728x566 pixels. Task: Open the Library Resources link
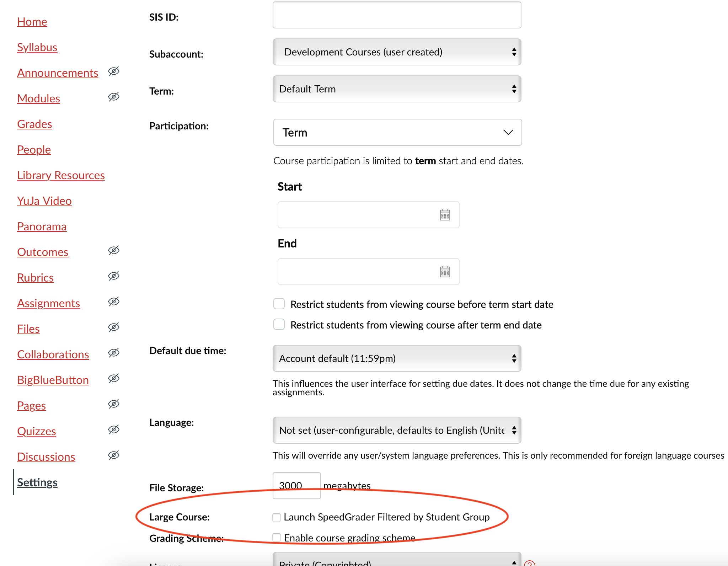(61, 175)
